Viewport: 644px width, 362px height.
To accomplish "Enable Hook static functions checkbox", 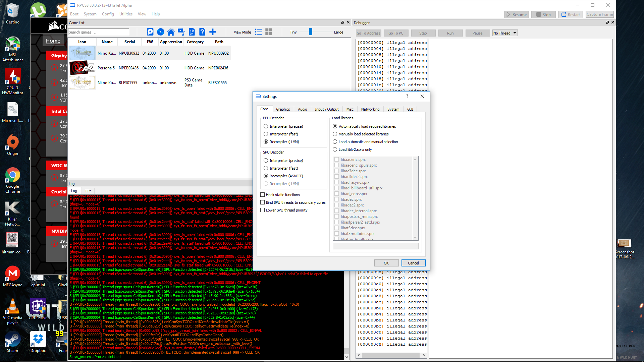I will 263,195.
